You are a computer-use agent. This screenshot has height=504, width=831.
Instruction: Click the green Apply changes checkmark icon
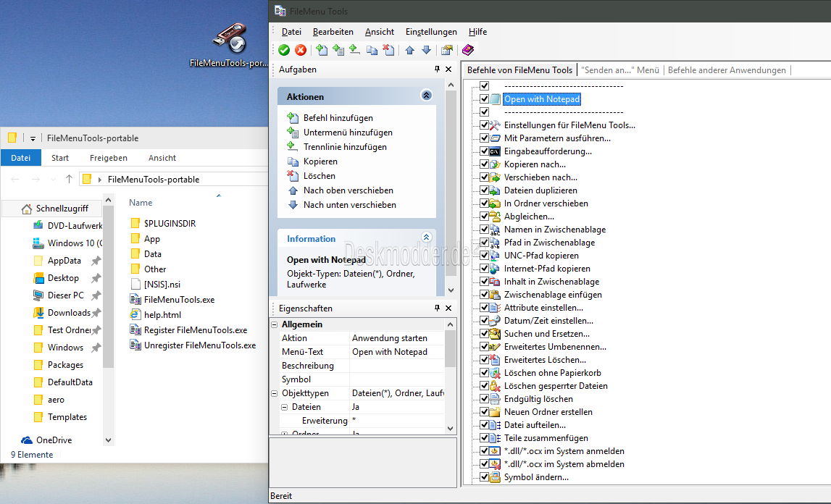tap(284, 50)
